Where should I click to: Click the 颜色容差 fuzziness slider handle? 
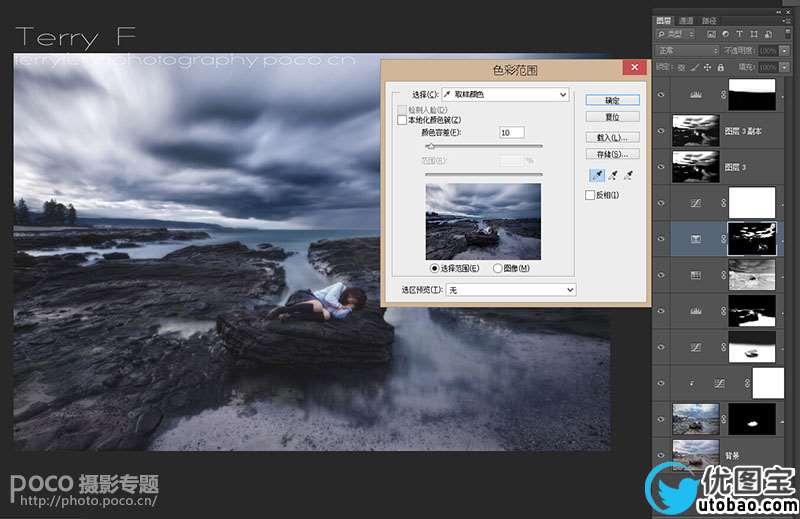pos(431,146)
